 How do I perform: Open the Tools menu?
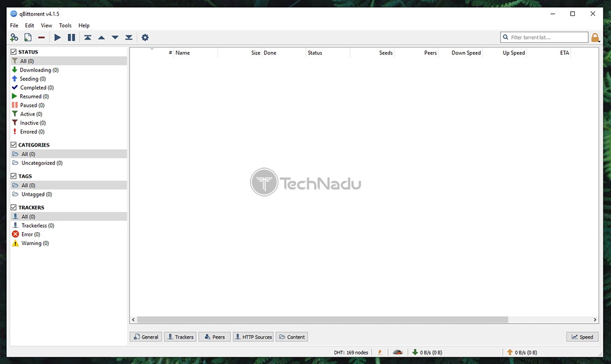coord(65,26)
